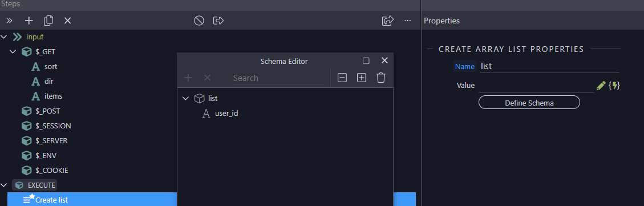Collapse the list schema node
Screen dimensions: 644x206
point(185,98)
